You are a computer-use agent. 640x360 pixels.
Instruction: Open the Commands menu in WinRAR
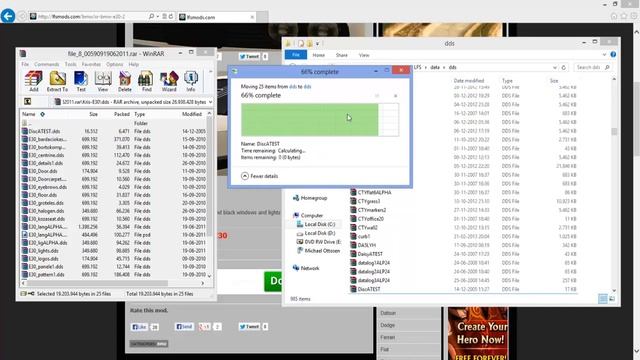tap(47, 64)
